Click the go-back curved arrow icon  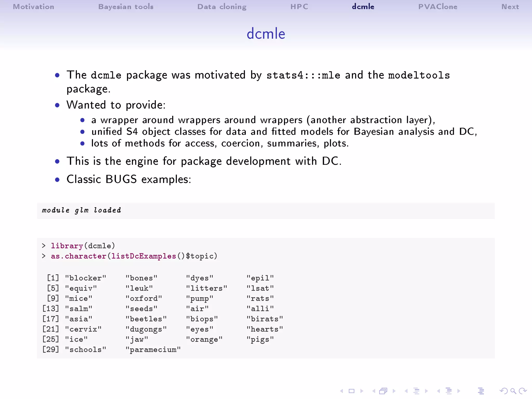point(504,391)
